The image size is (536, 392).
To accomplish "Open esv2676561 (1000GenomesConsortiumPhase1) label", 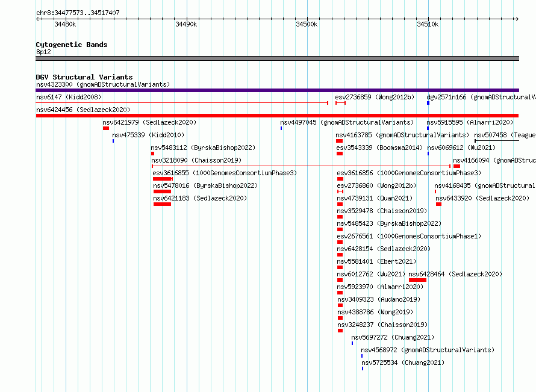I will [x=409, y=236].
